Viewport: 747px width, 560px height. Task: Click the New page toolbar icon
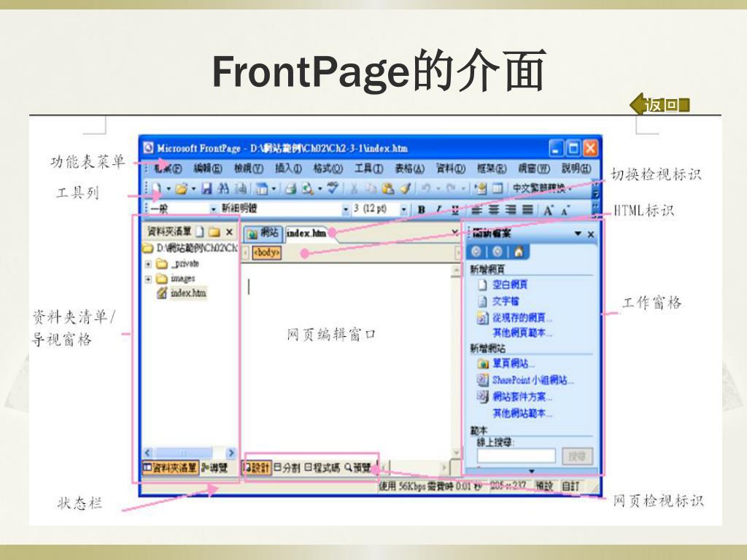pyautogui.click(x=158, y=189)
